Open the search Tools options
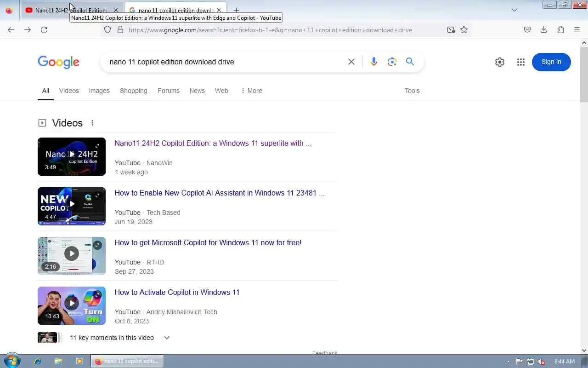The height and width of the screenshot is (368, 588). pyautogui.click(x=412, y=91)
